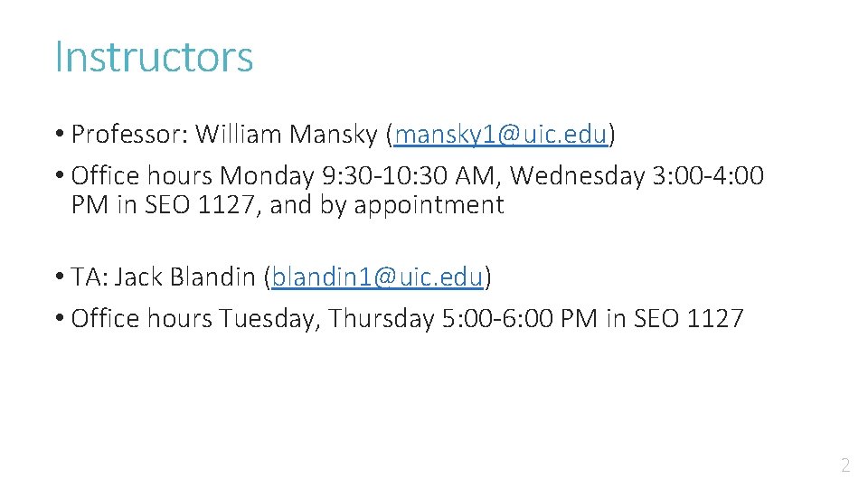Click slide number 2 in corner
The image size is (868, 488).
tap(845, 466)
